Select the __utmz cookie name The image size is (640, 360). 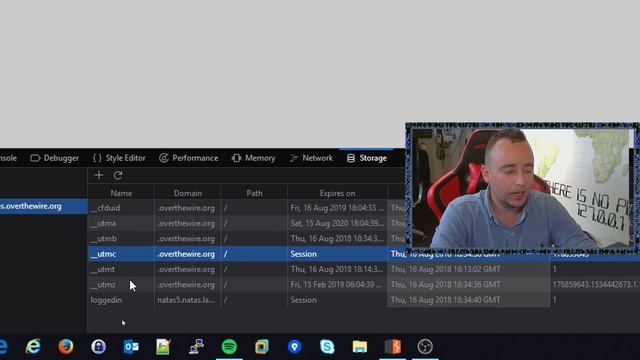point(103,284)
